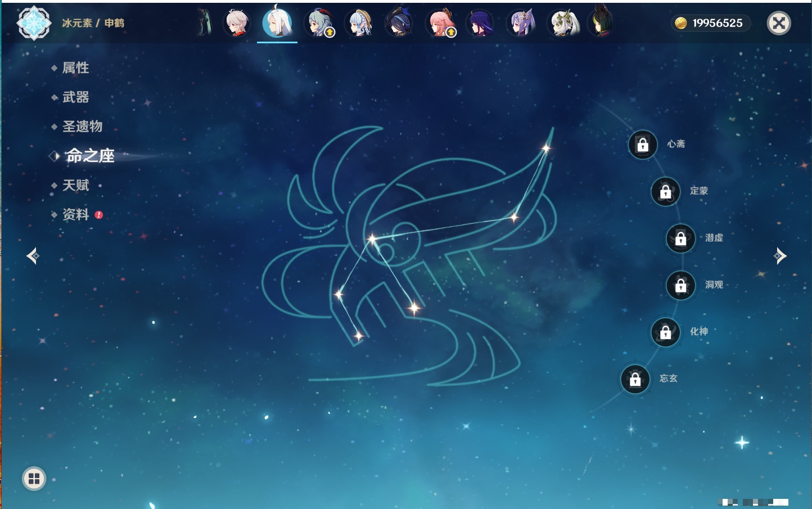This screenshot has width=812, height=509.
Task: Click the Cryo element emblem icon
Action: coord(34,23)
